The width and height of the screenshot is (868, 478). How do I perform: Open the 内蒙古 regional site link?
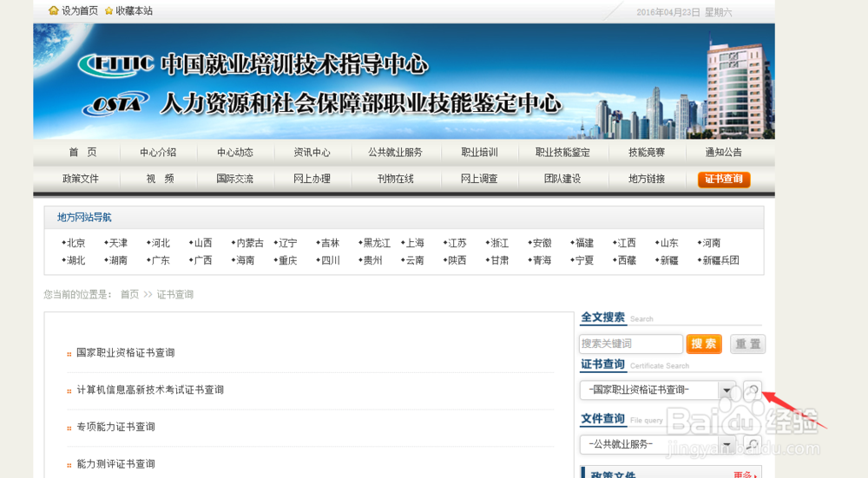250,243
